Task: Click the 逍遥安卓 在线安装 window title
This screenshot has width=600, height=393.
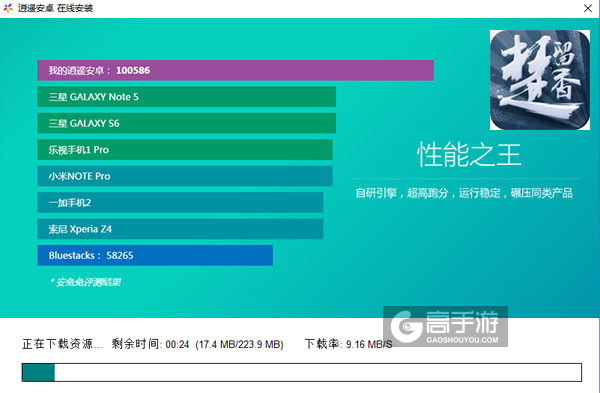Action: coord(55,8)
